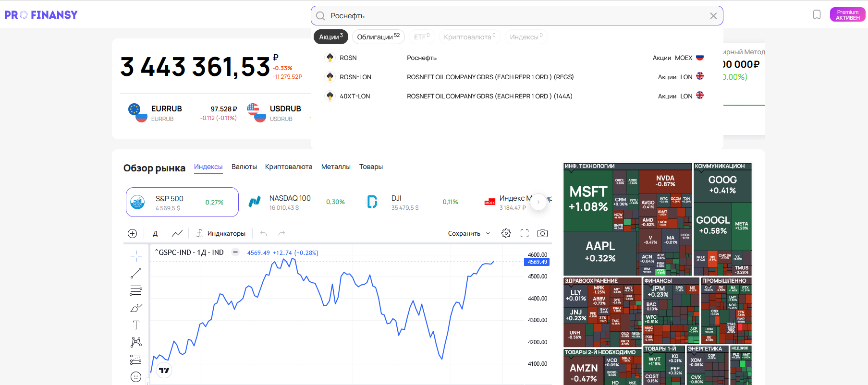Click the portfolio total 3 443 361,53
Screen dimensions: 868x385
(x=195, y=67)
